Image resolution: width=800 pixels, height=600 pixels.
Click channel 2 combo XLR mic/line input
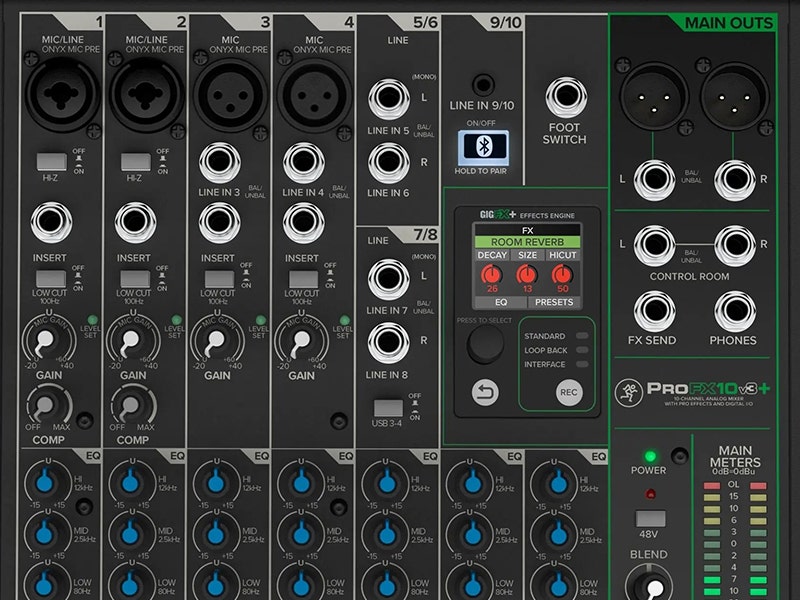pos(146,93)
